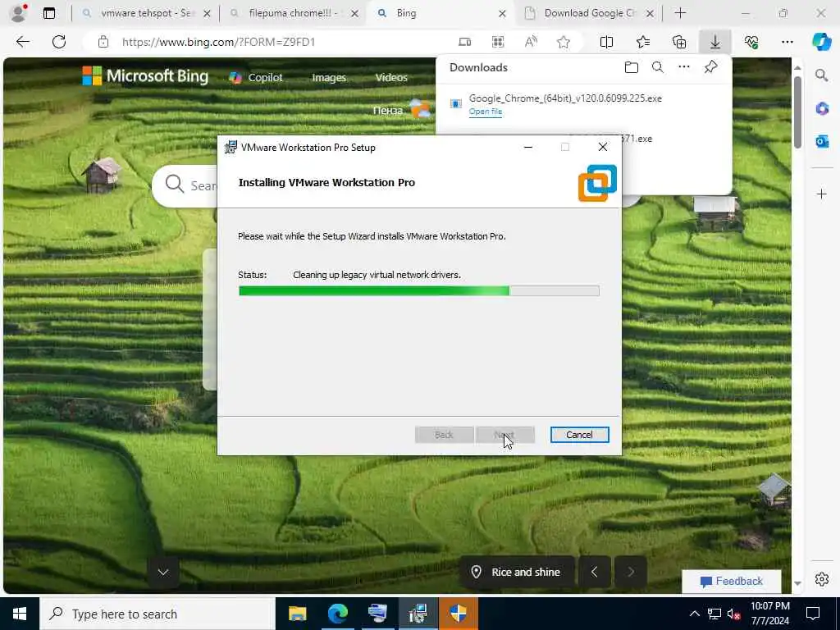This screenshot has width=840, height=630.
Task: Open the app available icon in address bar
Action: point(465,42)
